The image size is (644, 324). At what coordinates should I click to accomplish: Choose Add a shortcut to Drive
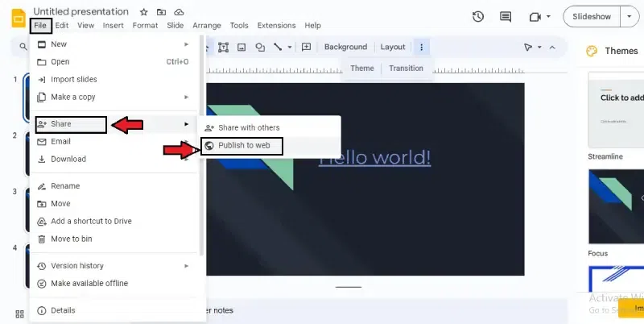click(x=114, y=221)
